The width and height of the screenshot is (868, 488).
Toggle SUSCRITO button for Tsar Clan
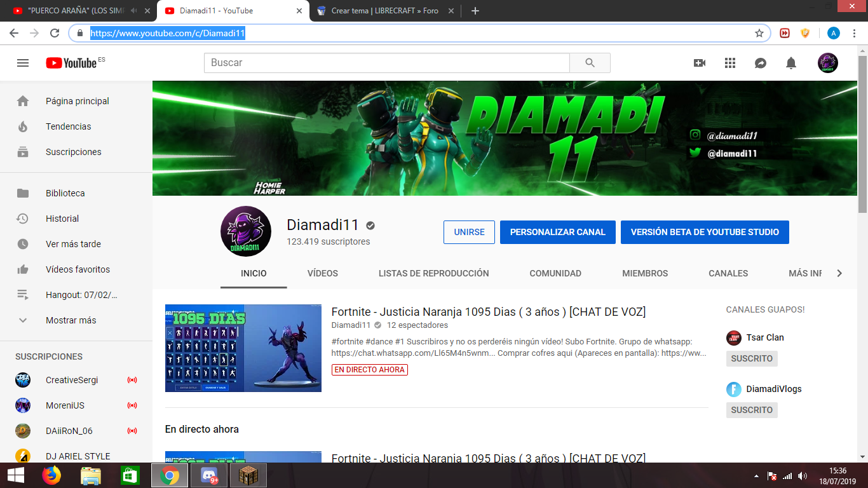(x=752, y=358)
